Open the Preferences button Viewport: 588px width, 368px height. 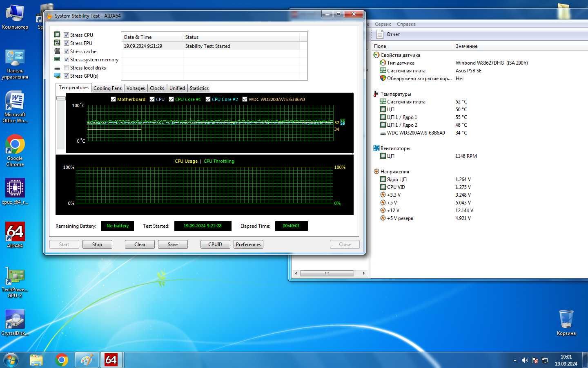[248, 245]
